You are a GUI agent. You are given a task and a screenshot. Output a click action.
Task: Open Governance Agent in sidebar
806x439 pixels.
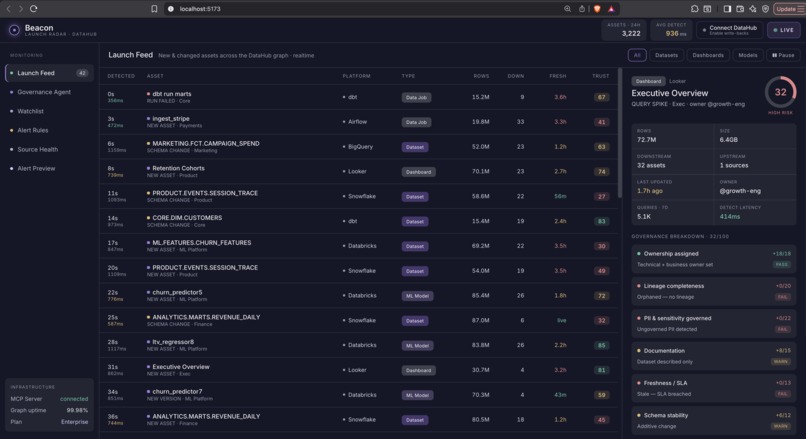(x=49, y=92)
